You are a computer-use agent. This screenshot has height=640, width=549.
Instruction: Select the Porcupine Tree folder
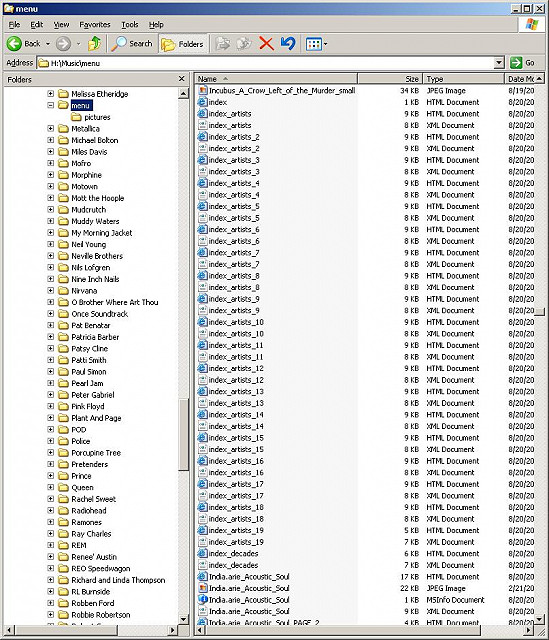(96, 453)
